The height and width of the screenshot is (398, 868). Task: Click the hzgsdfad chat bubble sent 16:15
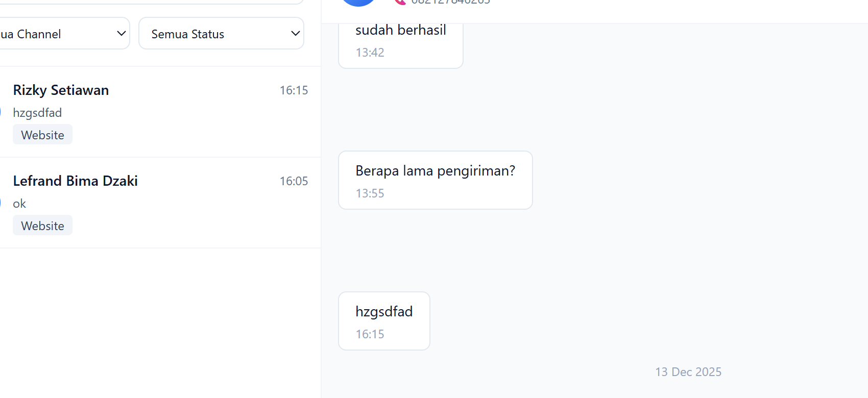pos(384,320)
